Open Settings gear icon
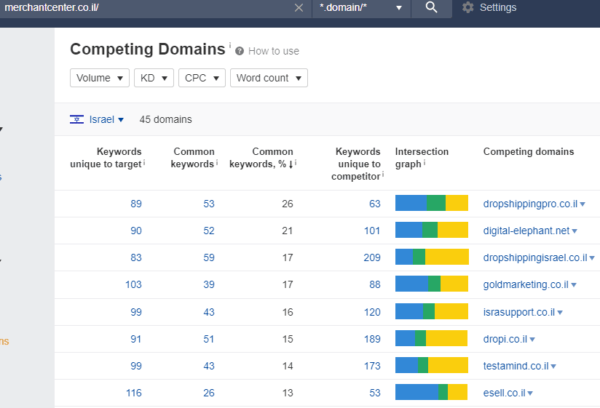Image resolution: width=600 pixels, height=408 pixels. (x=468, y=7)
